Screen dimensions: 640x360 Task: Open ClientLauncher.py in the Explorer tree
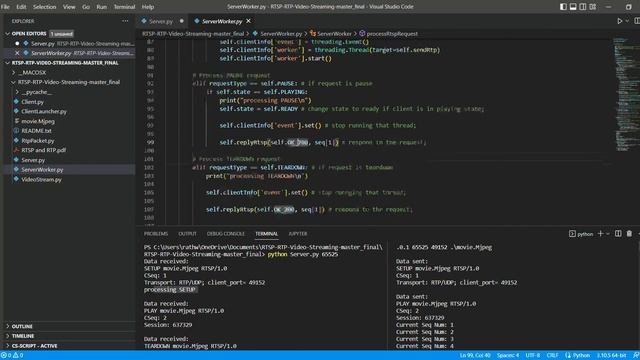tap(44, 111)
